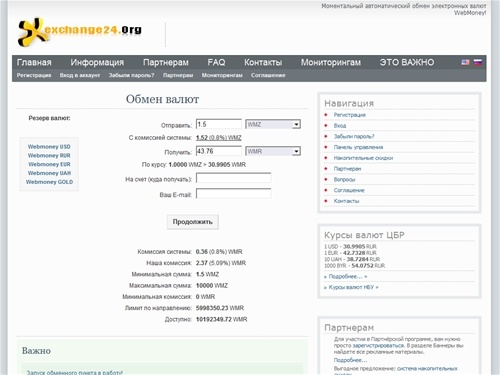Click the Ваш E-mail input field
500x375 pixels.
click(x=233, y=194)
